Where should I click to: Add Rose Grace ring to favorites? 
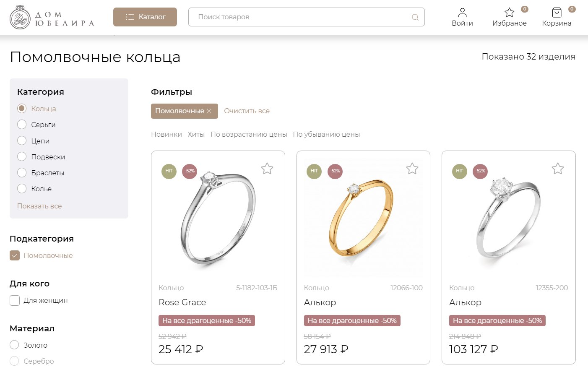coord(267,169)
